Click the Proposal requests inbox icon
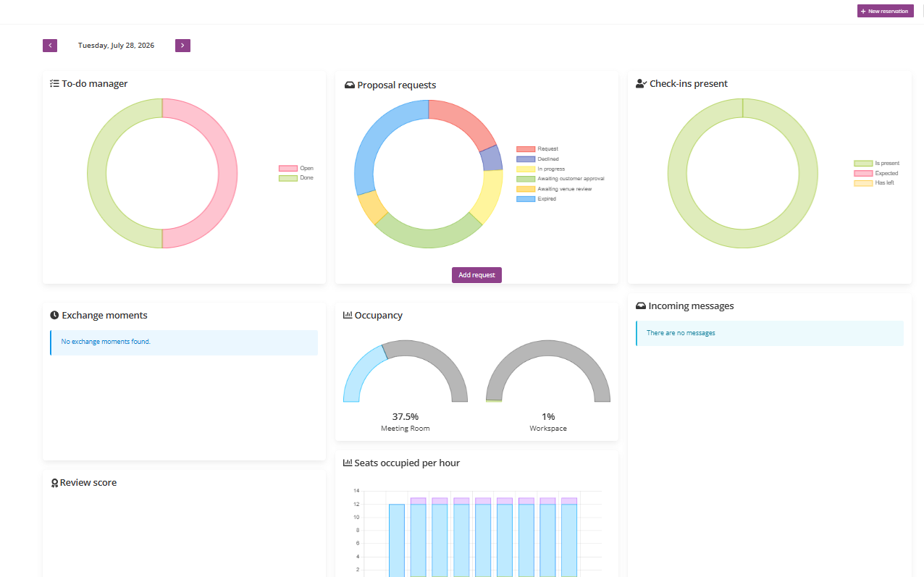924x577 pixels. [x=350, y=85]
